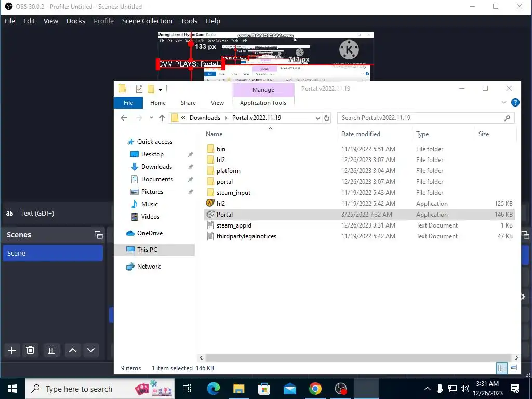Screen dimensions: 532x399
Task: Go back in Explorer navigation
Action: click(124, 118)
